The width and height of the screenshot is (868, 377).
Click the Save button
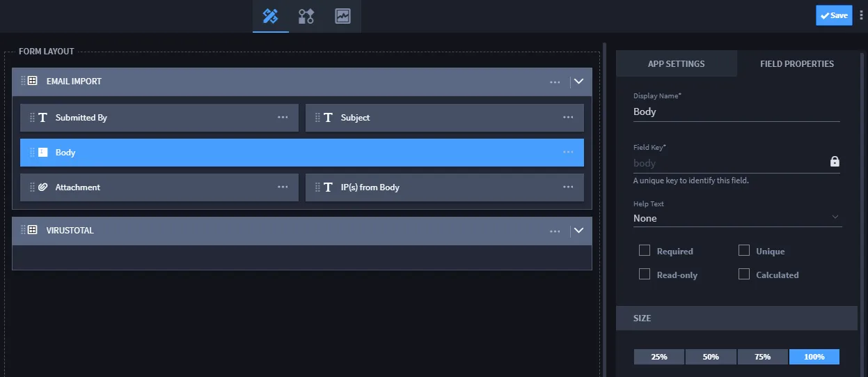click(x=834, y=15)
